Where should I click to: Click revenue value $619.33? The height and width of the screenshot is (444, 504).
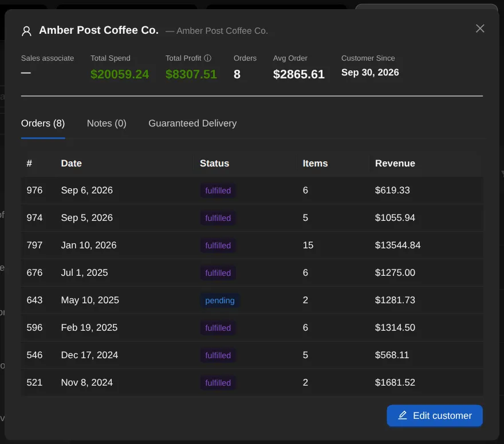(x=392, y=191)
